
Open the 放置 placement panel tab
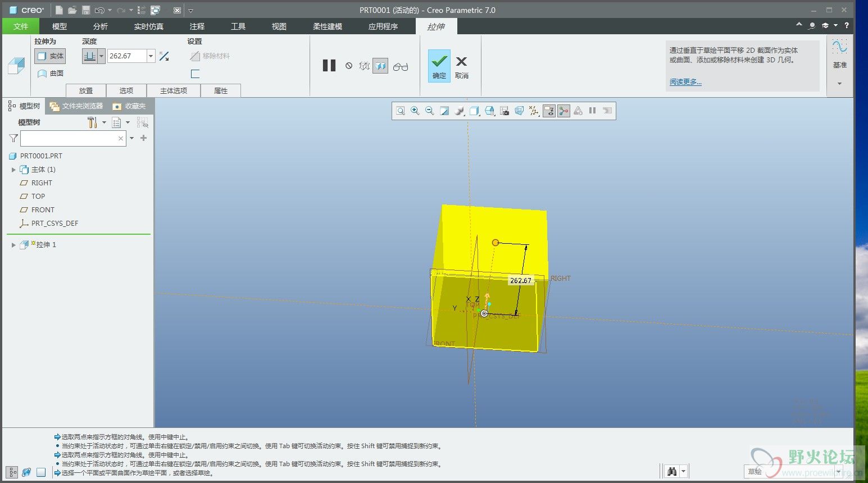86,90
